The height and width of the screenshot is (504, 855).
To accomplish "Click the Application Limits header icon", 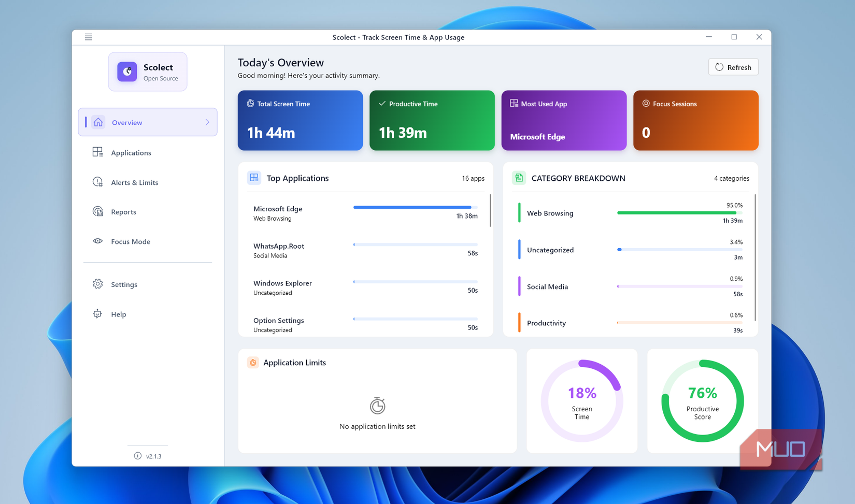I will pyautogui.click(x=253, y=363).
